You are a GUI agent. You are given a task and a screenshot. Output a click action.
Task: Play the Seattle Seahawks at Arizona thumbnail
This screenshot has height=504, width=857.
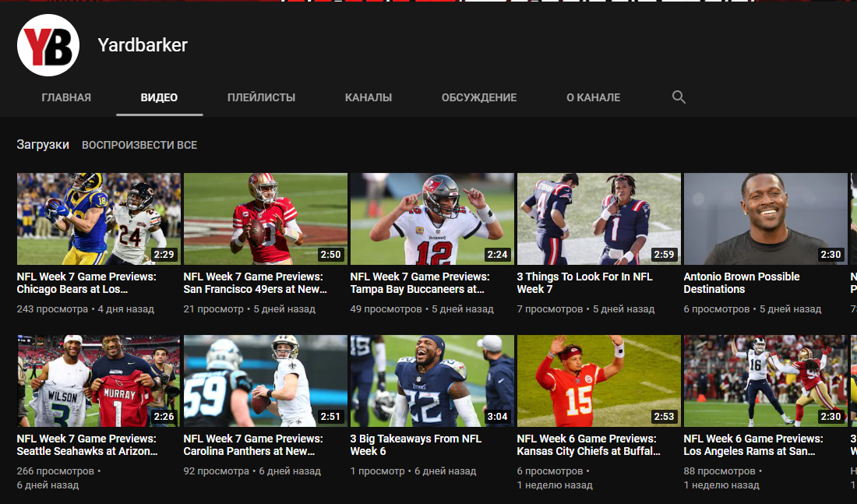(x=98, y=381)
